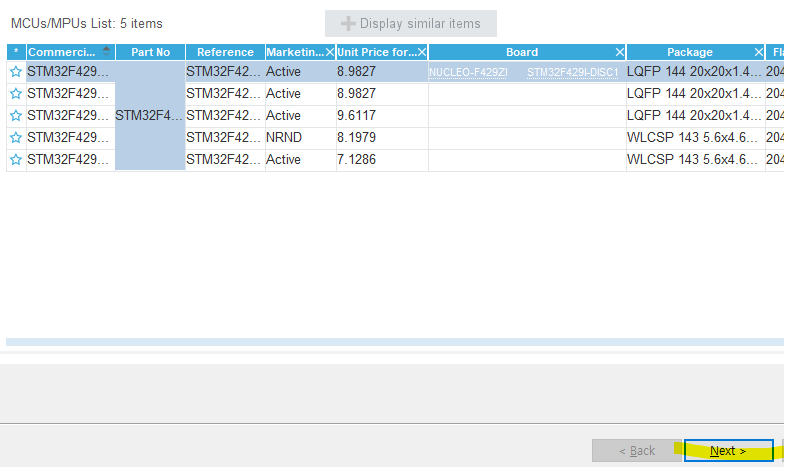
Task: Click the Reference cell in the NRND row
Action: (225, 137)
